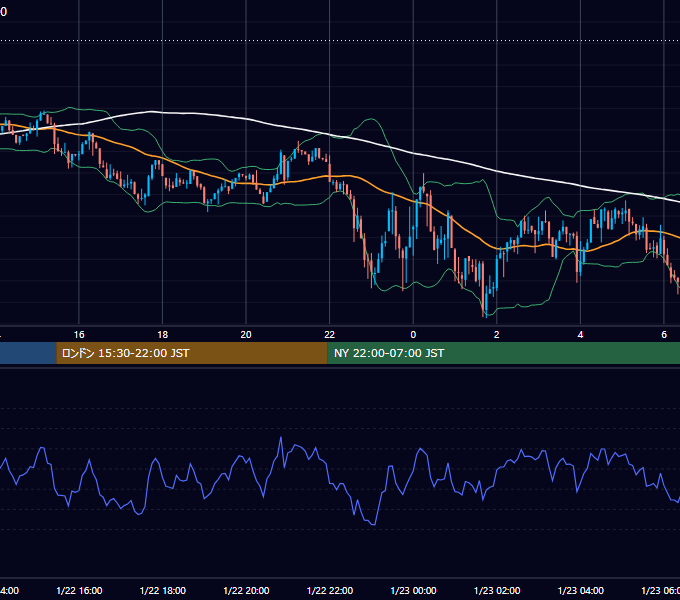
Task: Click hour label 22 on upper chart axis
Action: point(330,335)
